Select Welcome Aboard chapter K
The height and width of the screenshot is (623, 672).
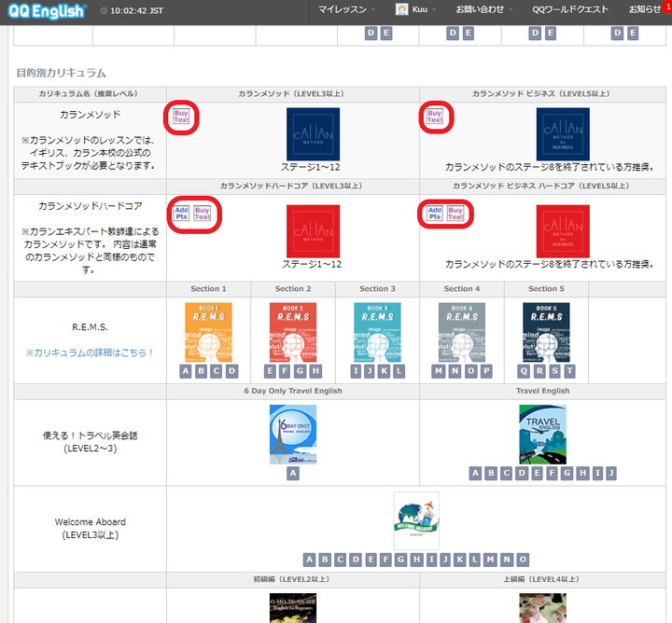460,560
